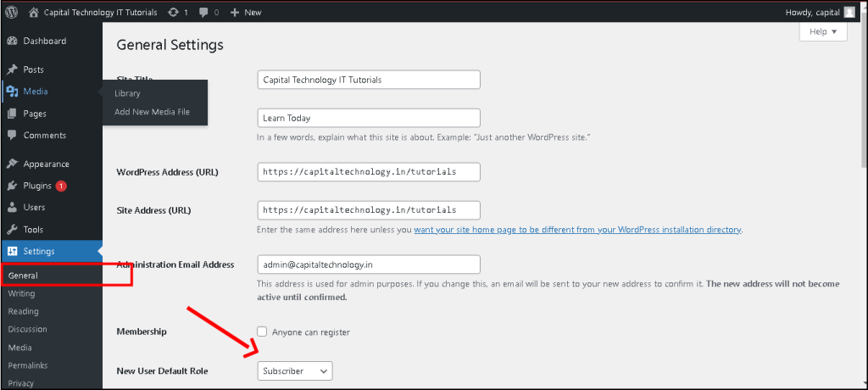Click the home icon beside site name
Screen dimensions: 868x390
[34, 13]
